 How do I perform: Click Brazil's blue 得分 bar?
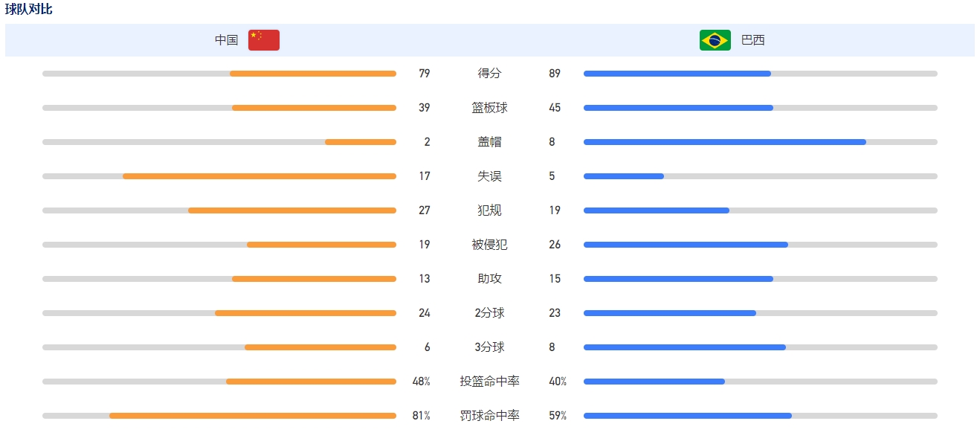click(677, 74)
